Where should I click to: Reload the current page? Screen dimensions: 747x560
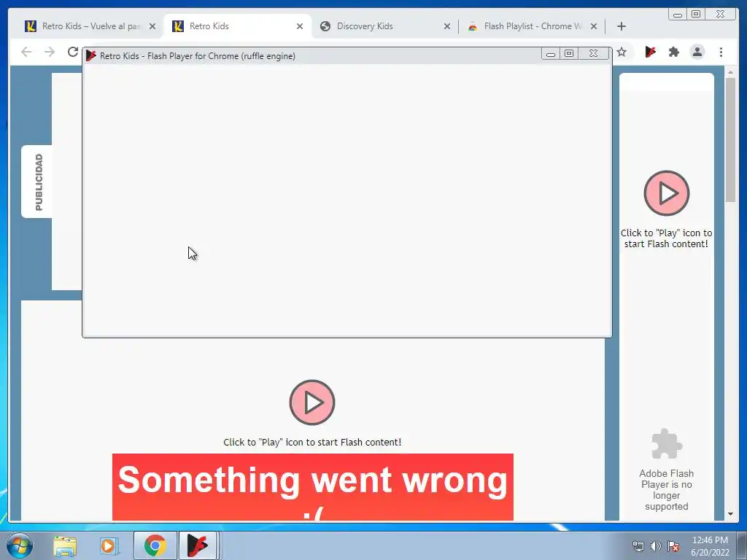tap(72, 52)
